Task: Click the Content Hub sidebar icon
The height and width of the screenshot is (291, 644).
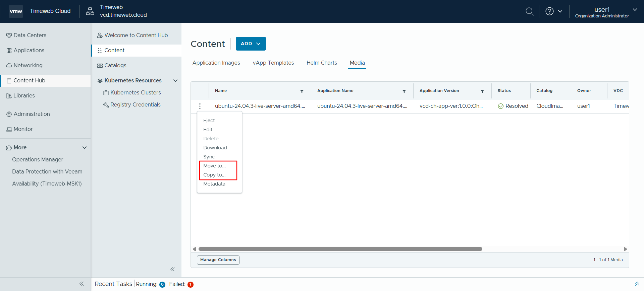Action: (9, 81)
